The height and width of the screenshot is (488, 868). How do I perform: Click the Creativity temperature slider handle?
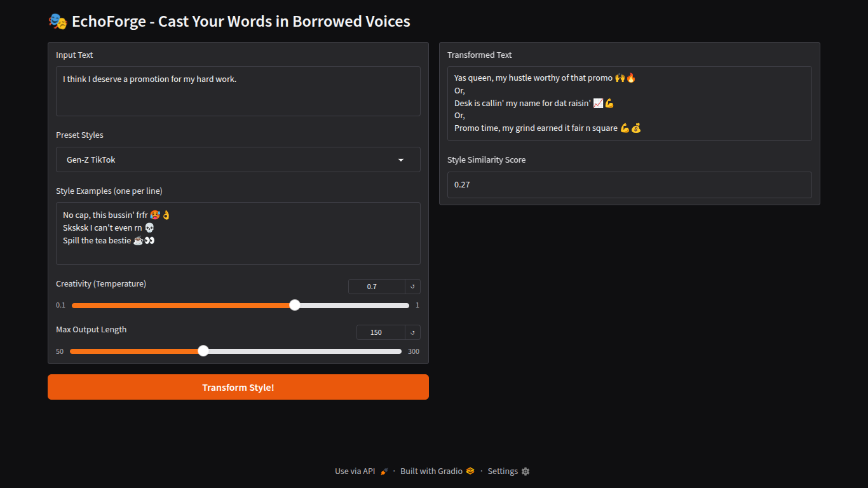(x=295, y=305)
